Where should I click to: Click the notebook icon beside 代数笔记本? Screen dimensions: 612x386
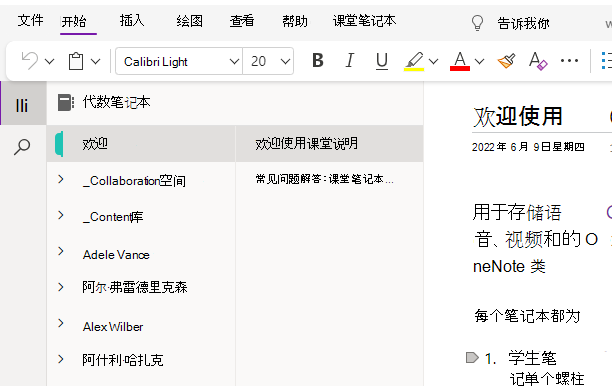tap(66, 103)
